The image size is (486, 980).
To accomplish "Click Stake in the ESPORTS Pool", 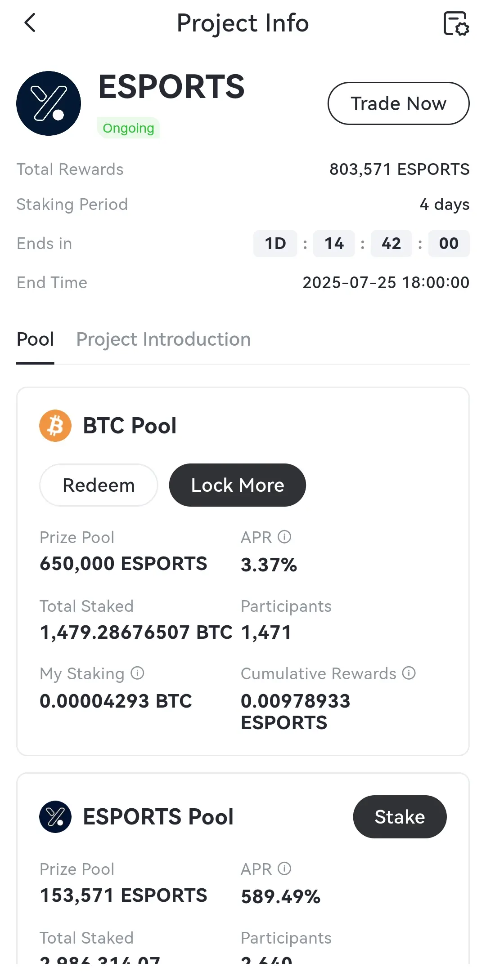I will pos(400,817).
